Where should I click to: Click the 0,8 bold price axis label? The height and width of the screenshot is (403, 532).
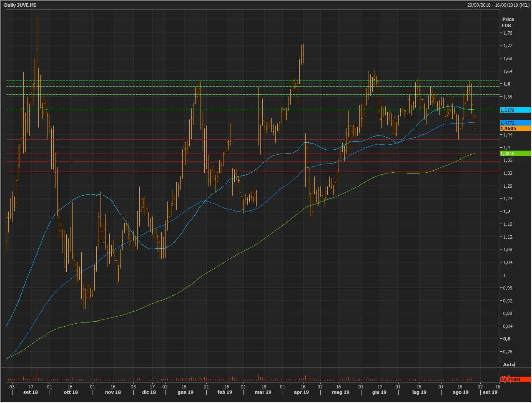507,339
